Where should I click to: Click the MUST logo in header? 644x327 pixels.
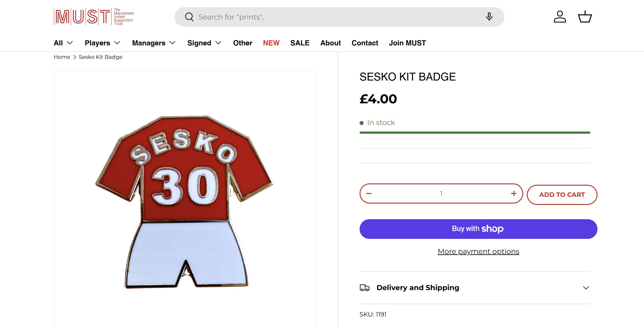pos(94,17)
